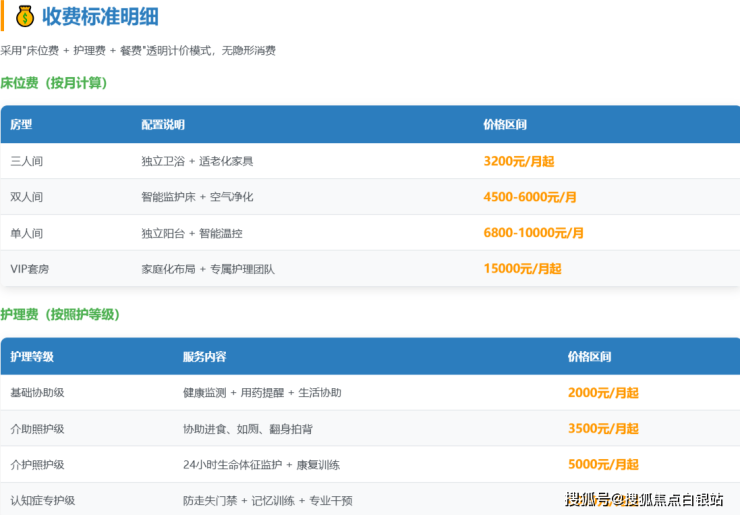The image size is (740, 515).
Task: Click the 3200元/月起 price
Action: (518, 161)
